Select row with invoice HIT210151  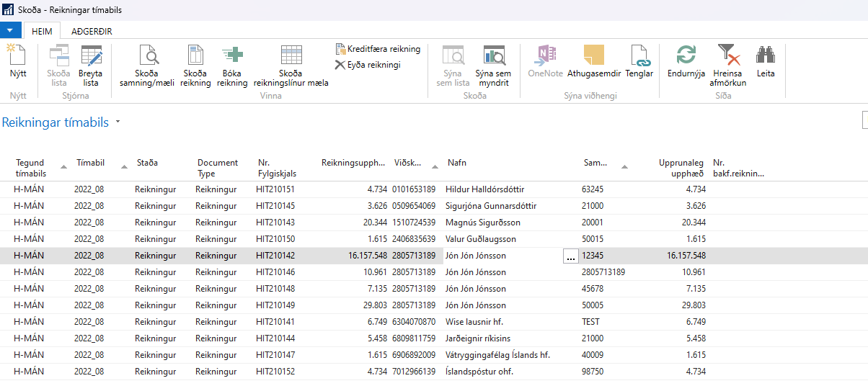[275, 189]
